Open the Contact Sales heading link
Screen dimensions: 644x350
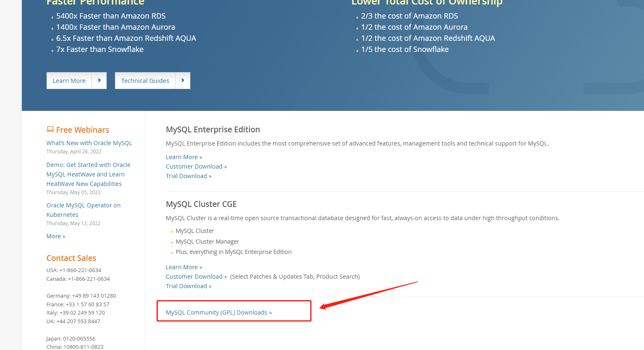click(x=71, y=258)
